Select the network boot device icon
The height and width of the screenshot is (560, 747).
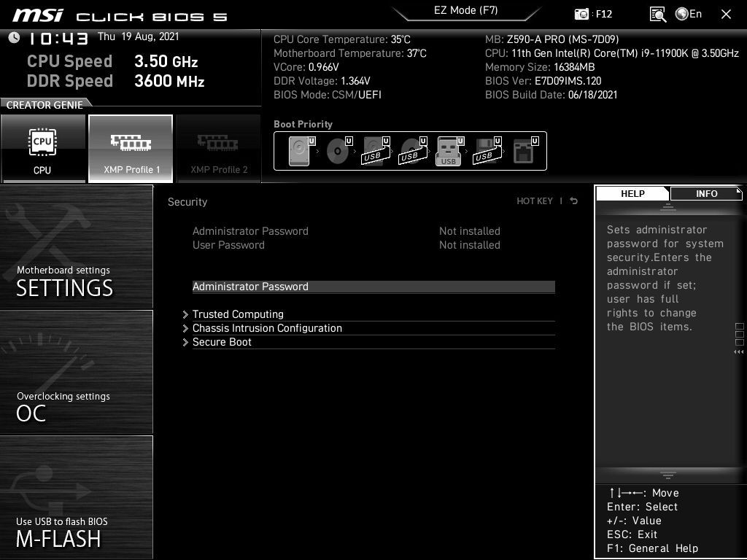[525, 151]
